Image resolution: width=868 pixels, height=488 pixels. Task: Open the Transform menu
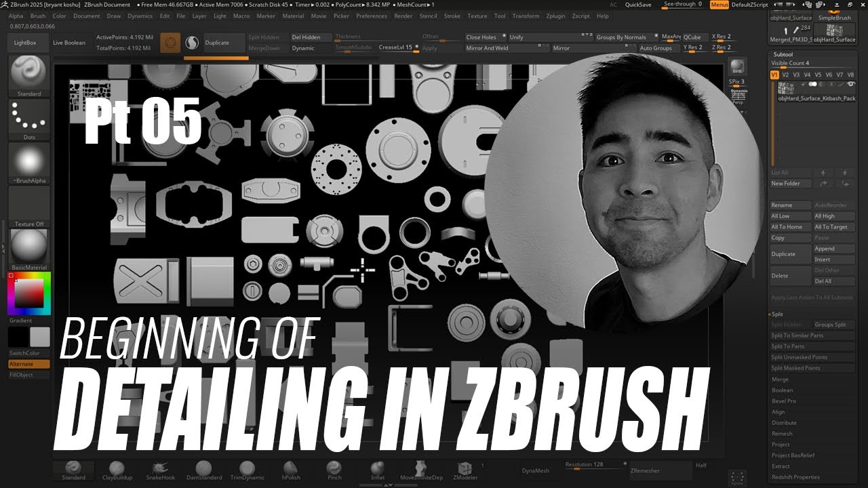click(x=526, y=16)
